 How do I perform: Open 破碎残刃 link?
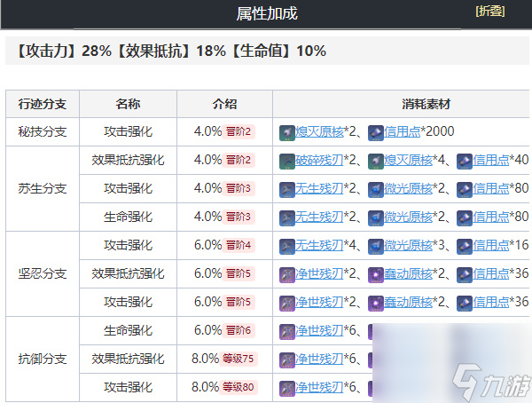coord(319,160)
